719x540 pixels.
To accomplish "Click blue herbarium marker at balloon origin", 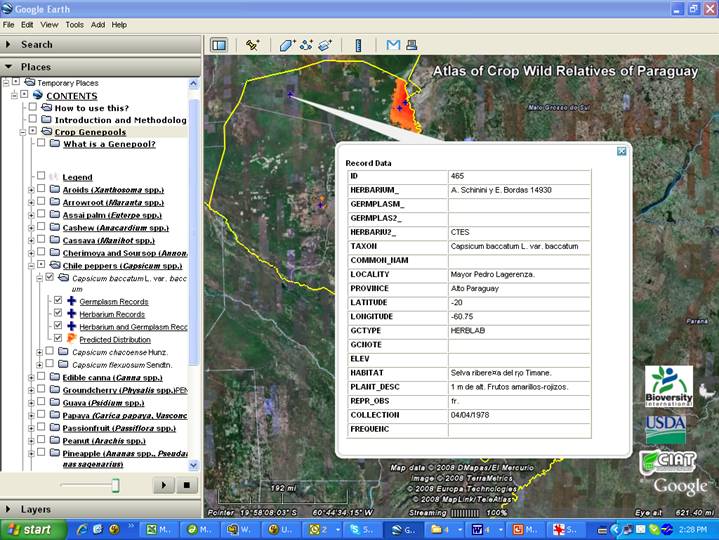I will [x=290, y=94].
